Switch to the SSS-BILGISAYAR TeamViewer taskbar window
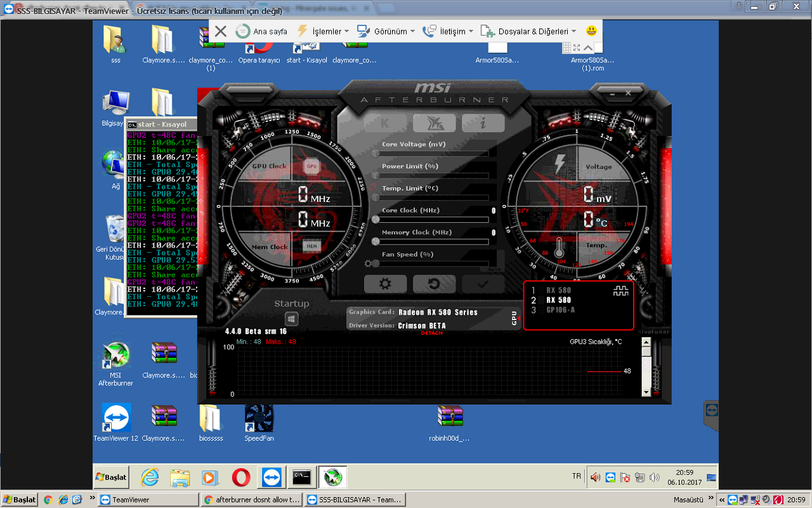Viewport: 812px width, 508px height. click(355, 500)
